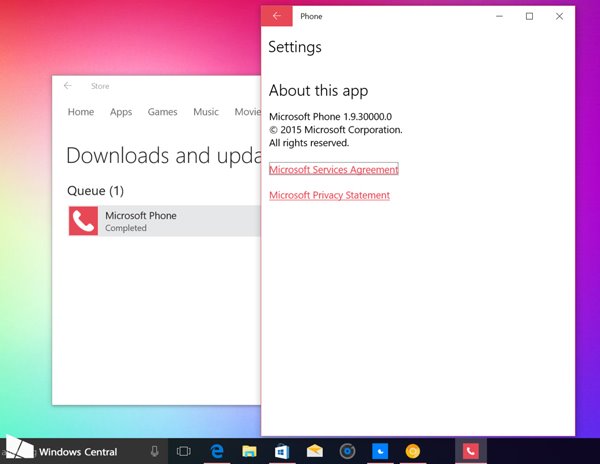Open the blue circular taskbar app icon

coord(347,451)
